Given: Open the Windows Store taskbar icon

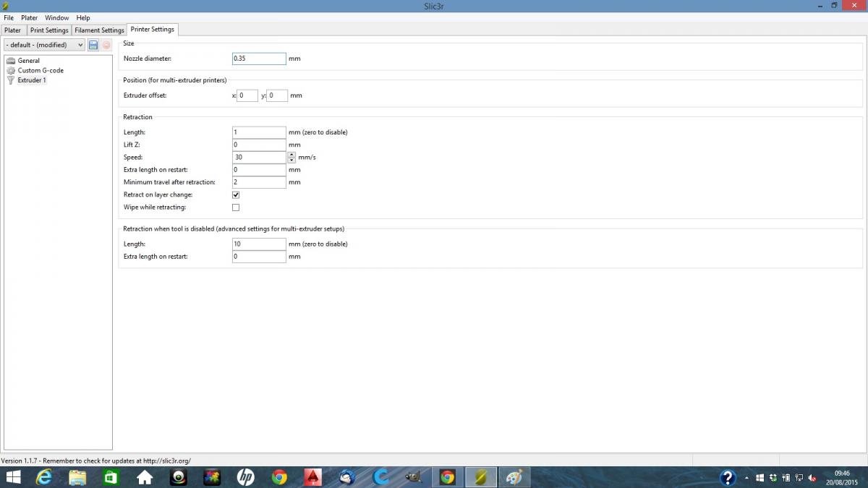Looking at the screenshot, I should pos(111,477).
